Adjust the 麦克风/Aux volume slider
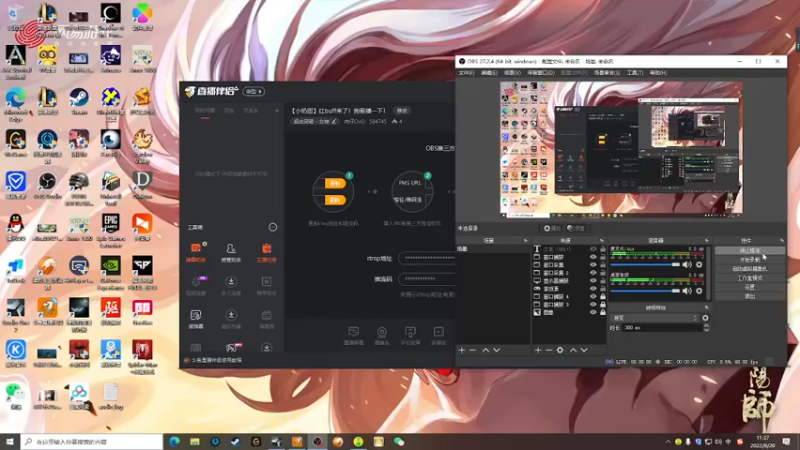 click(x=645, y=264)
